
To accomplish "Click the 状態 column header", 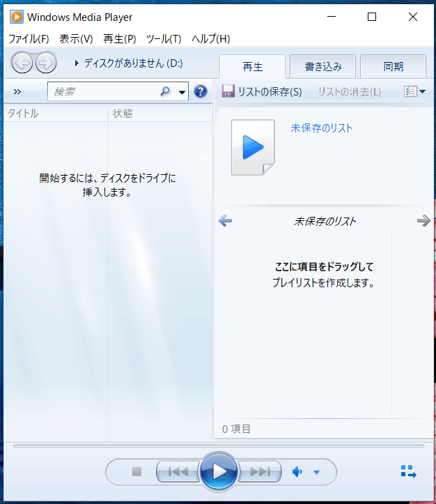I will [160, 114].
